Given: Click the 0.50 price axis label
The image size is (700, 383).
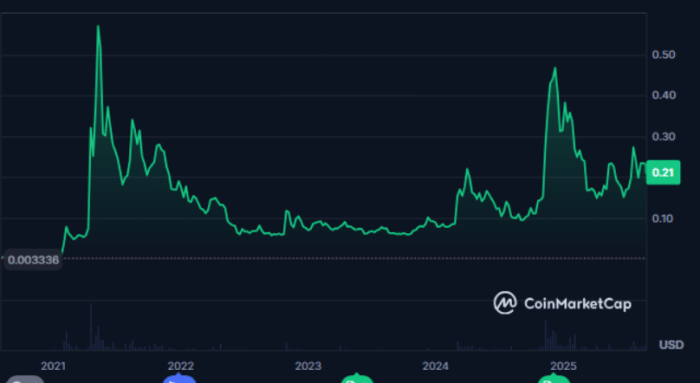Looking at the screenshot, I should pyautogui.click(x=663, y=54).
